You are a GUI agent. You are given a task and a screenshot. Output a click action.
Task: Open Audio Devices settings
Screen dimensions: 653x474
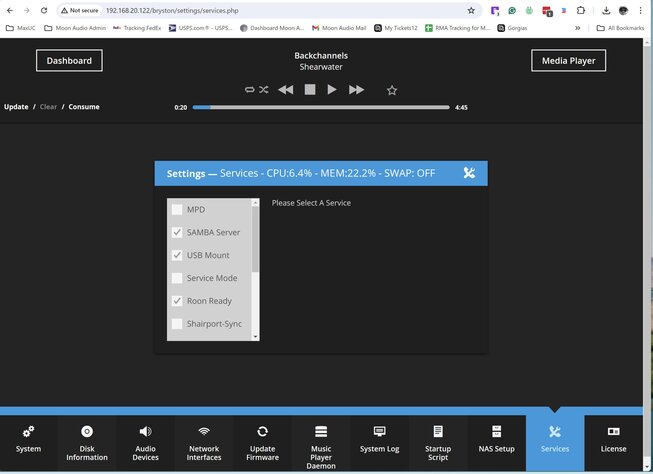click(x=145, y=444)
